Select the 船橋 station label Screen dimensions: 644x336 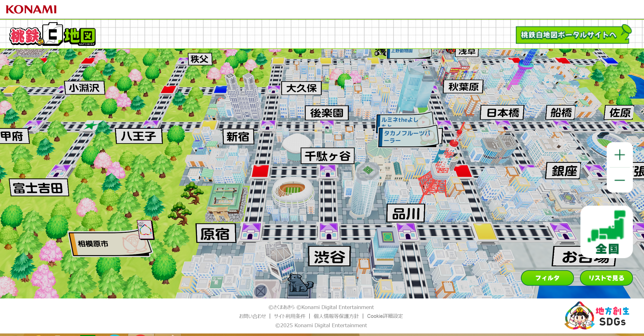click(x=561, y=112)
